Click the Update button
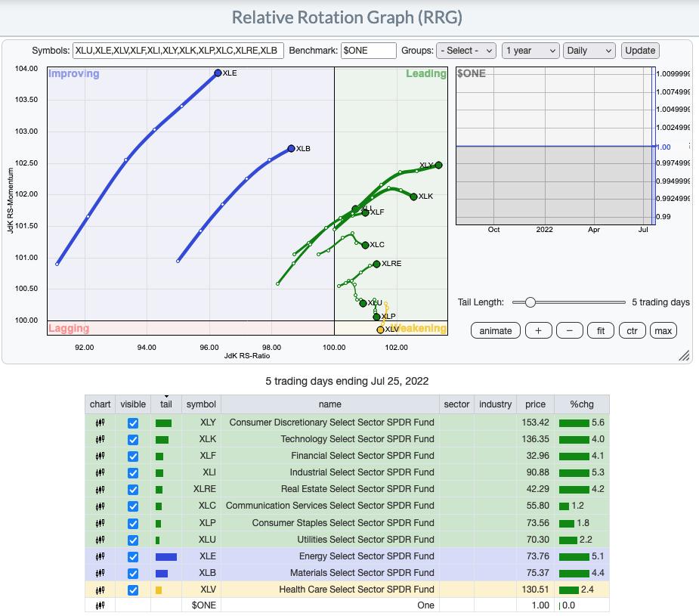 pyautogui.click(x=640, y=51)
